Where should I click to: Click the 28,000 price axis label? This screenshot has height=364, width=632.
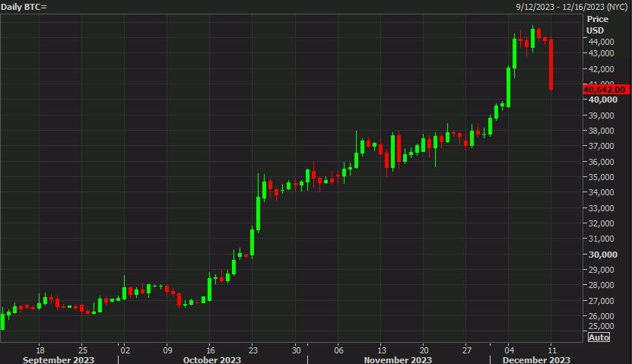pos(601,285)
